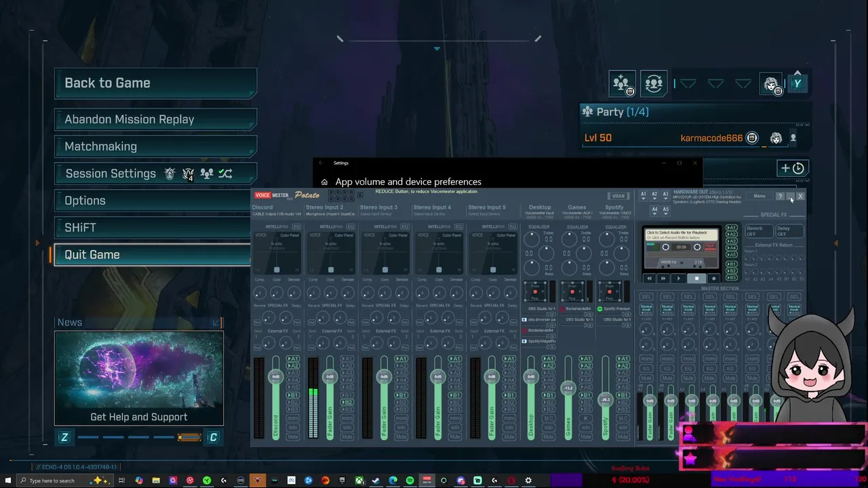Toggle mono on Stereo Input 3
868x488 pixels.
click(x=401, y=419)
